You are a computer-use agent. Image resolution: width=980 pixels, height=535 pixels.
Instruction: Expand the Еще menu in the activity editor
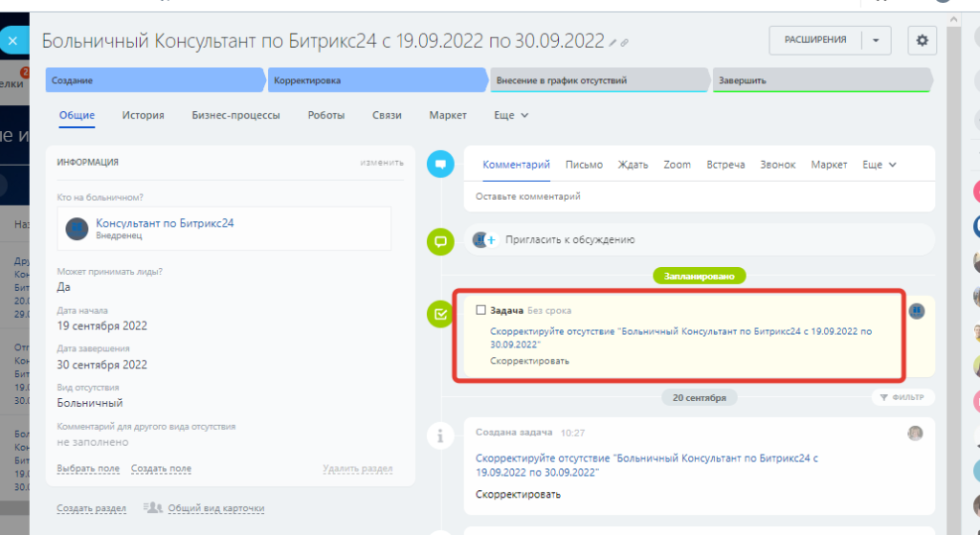[880, 165]
